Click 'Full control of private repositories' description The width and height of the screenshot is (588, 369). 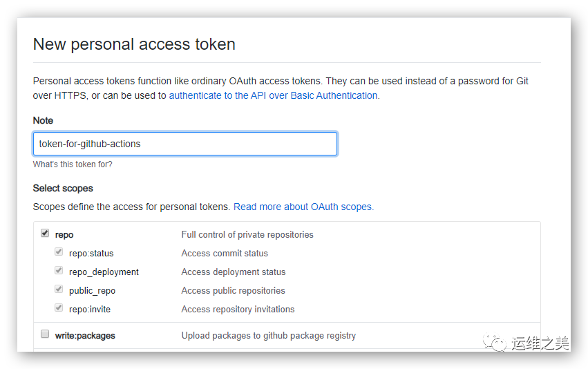pos(247,235)
